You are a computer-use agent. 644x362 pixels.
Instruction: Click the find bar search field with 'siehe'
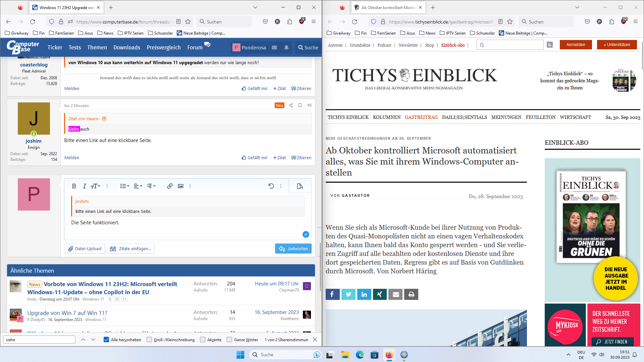pos(39,340)
